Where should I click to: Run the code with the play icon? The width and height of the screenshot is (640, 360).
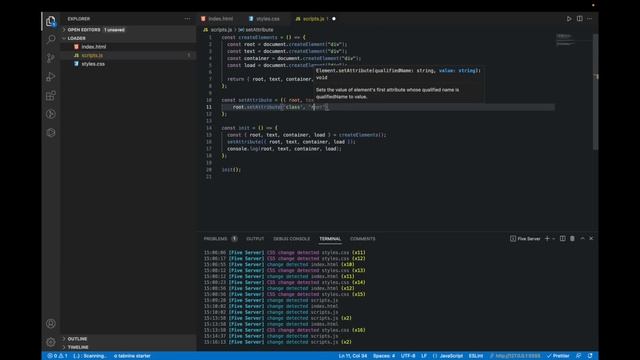pos(569,19)
